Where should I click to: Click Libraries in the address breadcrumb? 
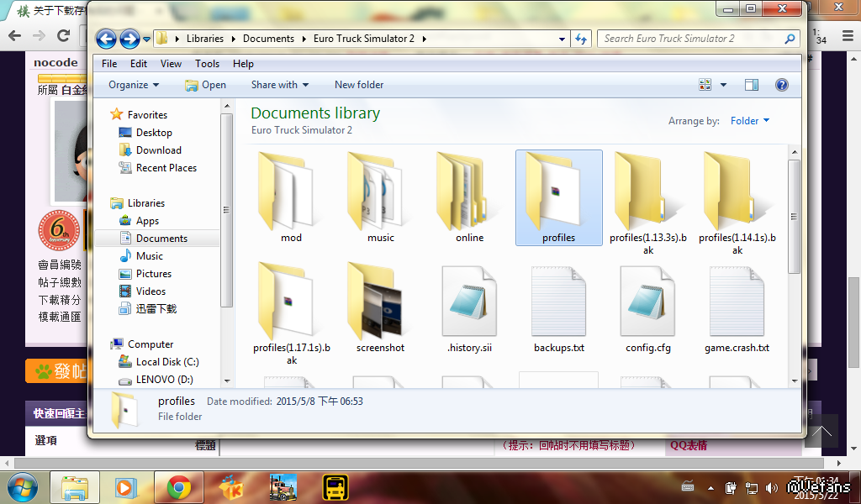tap(205, 39)
